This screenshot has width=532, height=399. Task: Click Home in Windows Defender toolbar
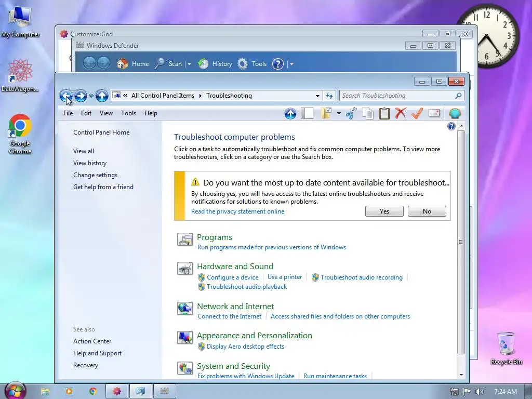pos(133,64)
